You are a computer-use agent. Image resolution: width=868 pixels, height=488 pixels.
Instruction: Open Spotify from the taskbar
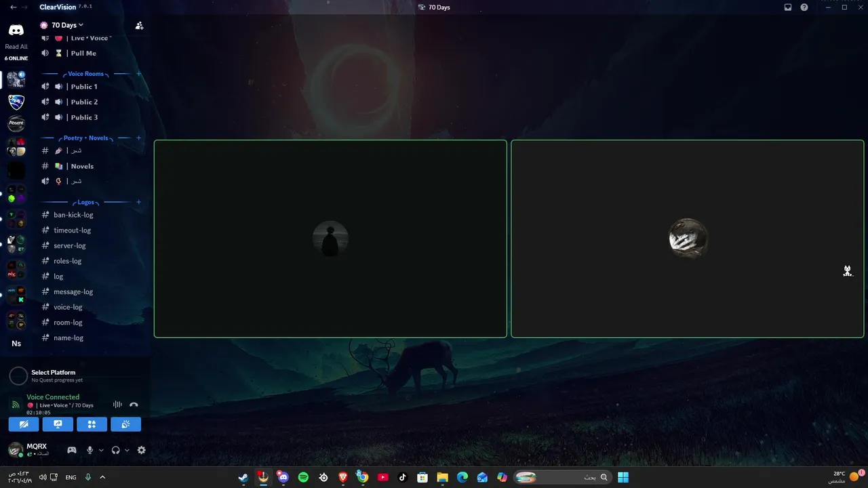tap(303, 477)
